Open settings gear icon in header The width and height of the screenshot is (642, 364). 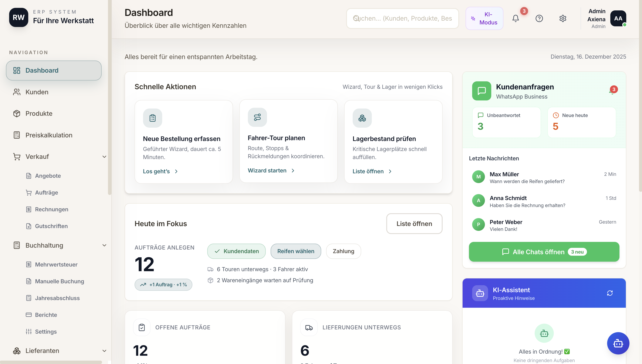[562, 18]
